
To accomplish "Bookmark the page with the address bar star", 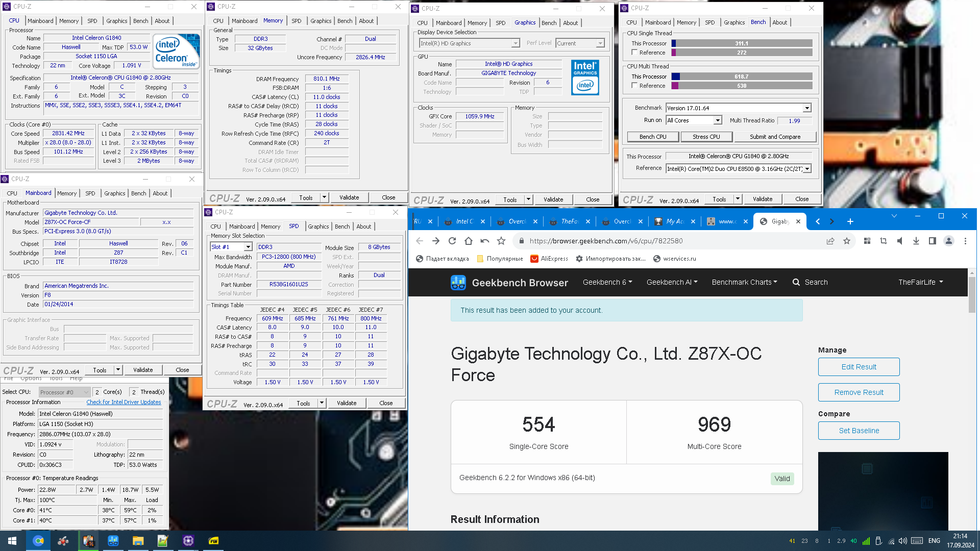I will click(847, 241).
